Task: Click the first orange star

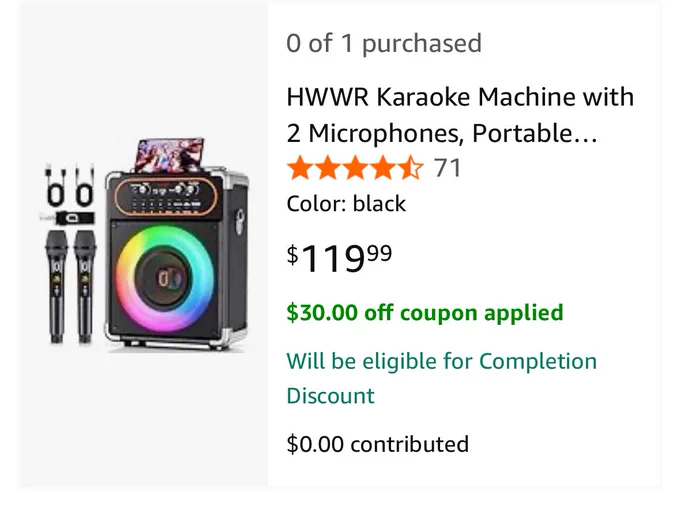Action: tap(299, 168)
